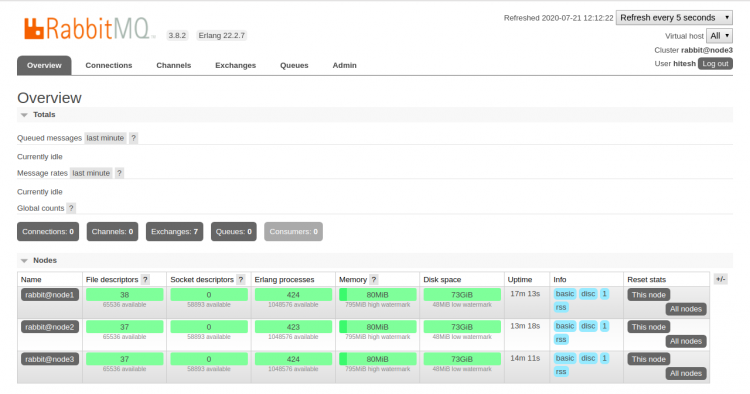Click node1 file descriptors bar showing 38

[x=124, y=295]
